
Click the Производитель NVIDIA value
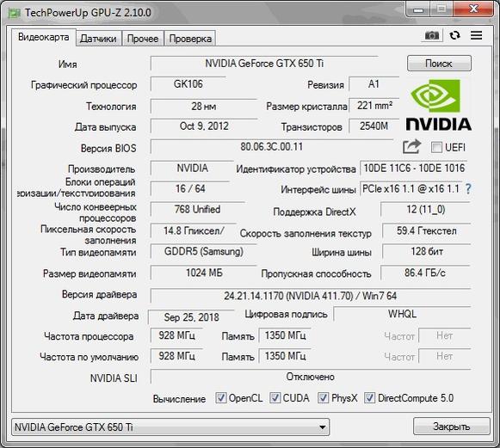point(192,169)
